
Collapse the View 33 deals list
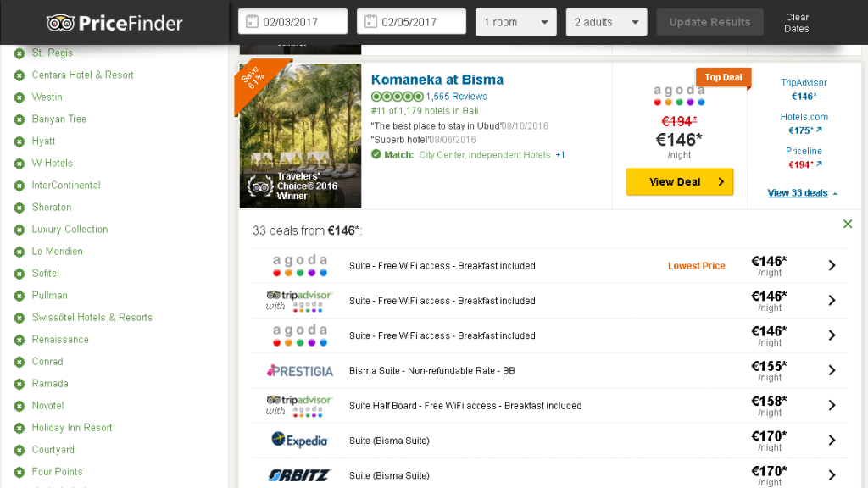tap(802, 193)
